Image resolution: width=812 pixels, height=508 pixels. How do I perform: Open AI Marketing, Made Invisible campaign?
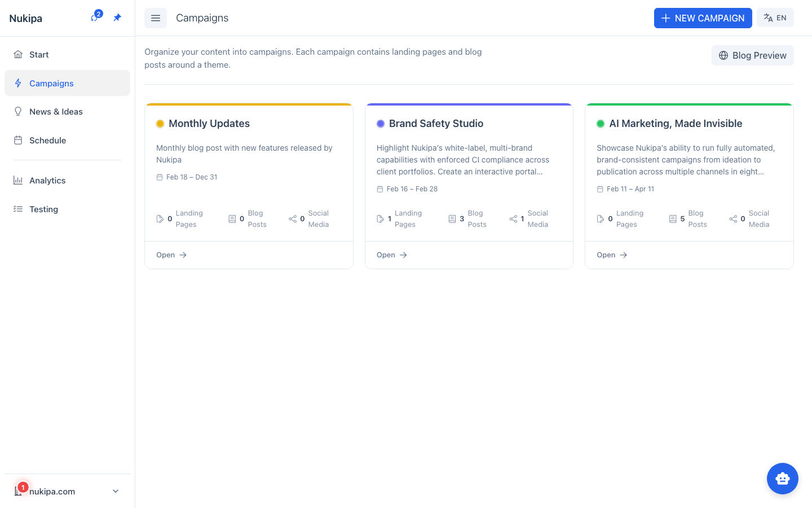tap(612, 255)
